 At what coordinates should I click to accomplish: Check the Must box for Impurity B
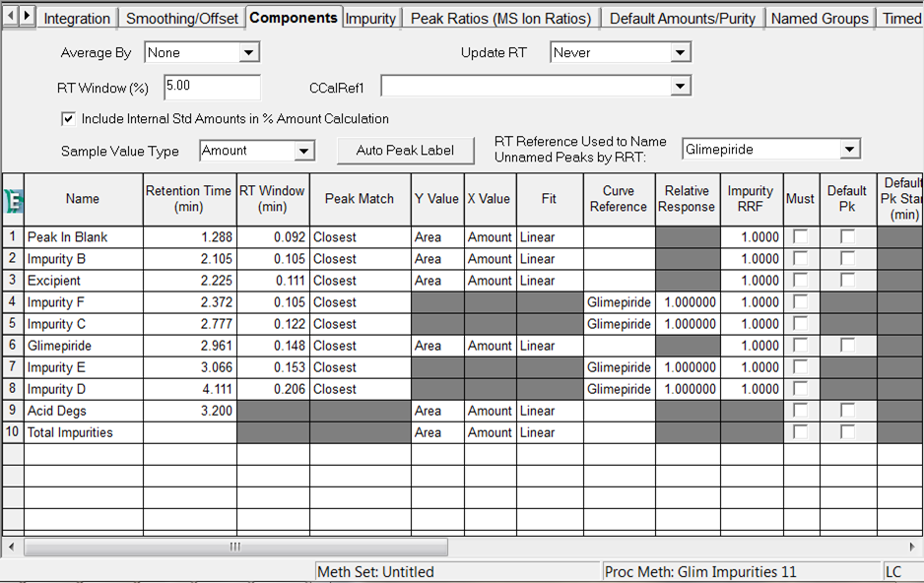pyautogui.click(x=800, y=259)
